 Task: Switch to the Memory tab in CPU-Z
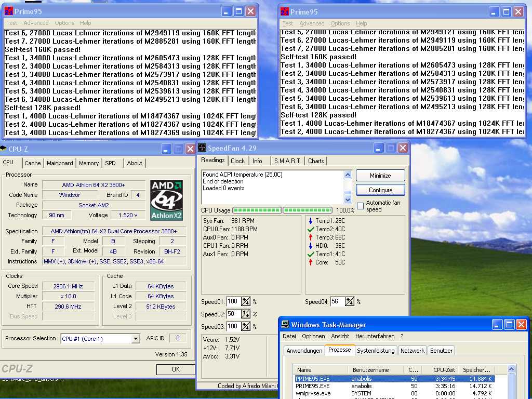89,163
